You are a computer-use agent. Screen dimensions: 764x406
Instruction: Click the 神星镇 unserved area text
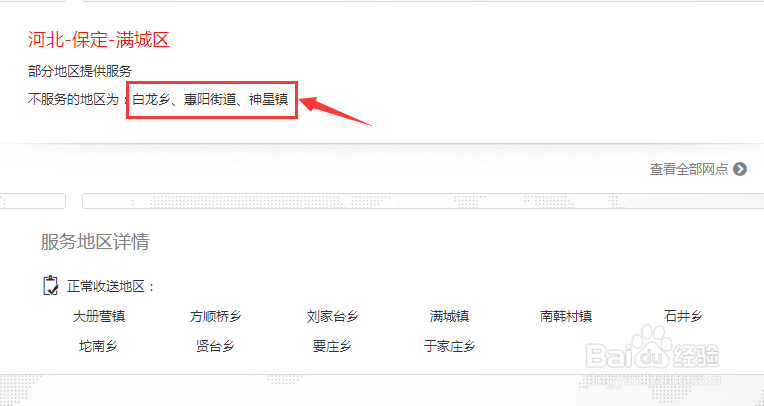[x=268, y=100]
